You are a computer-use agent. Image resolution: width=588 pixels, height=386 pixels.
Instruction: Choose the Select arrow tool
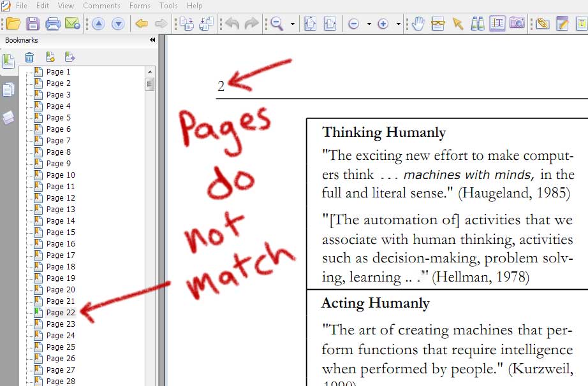tap(457, 24)
